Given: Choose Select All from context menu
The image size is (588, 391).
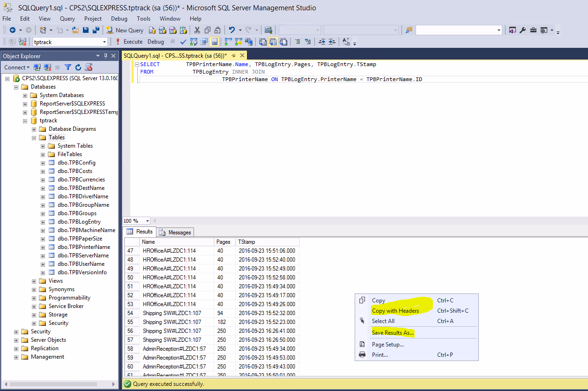Looking at the screenshot, I should (383, 321).
